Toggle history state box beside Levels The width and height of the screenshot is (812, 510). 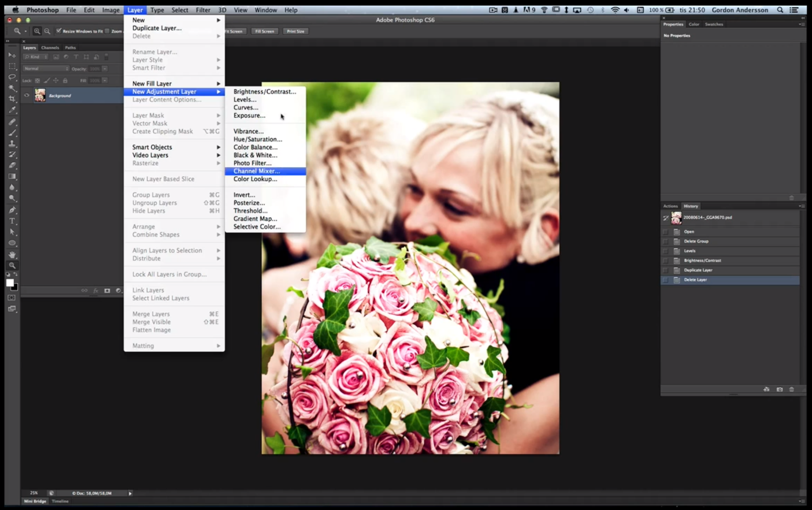[x=665, y=251]
